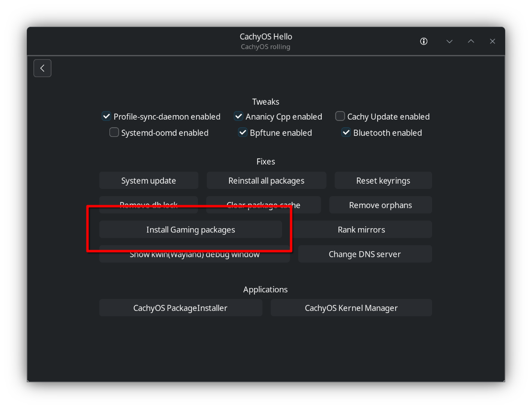Click the CachyOS rolling subtitle
532x409 pixels.
[x=266, y=47]
